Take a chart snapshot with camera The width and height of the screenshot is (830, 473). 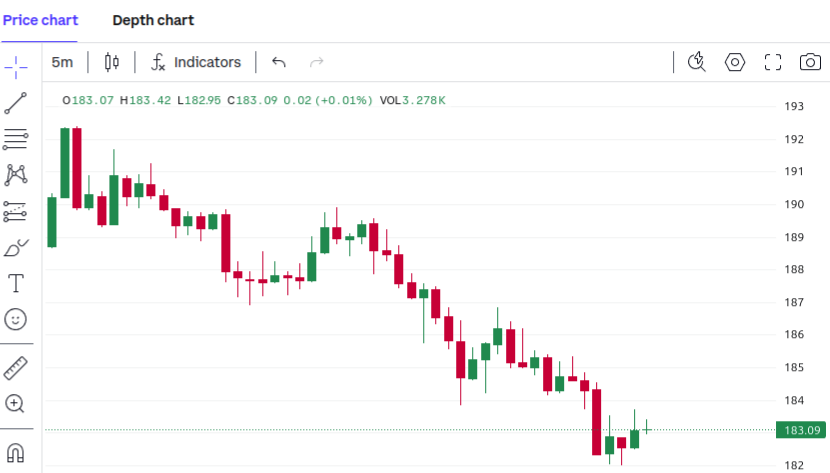810,62
